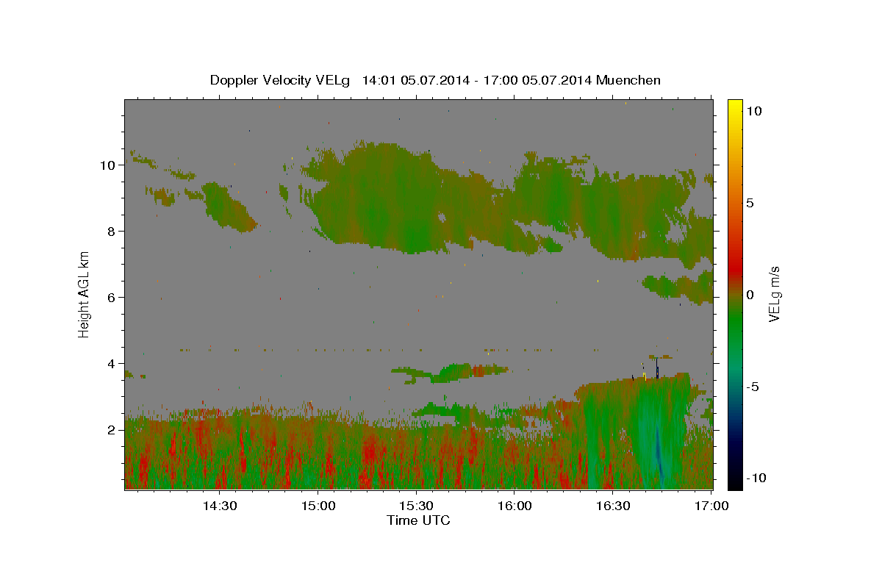Click the colorbar value 0 label
This screenshot has width=882, height=588.
click(750, 295)
